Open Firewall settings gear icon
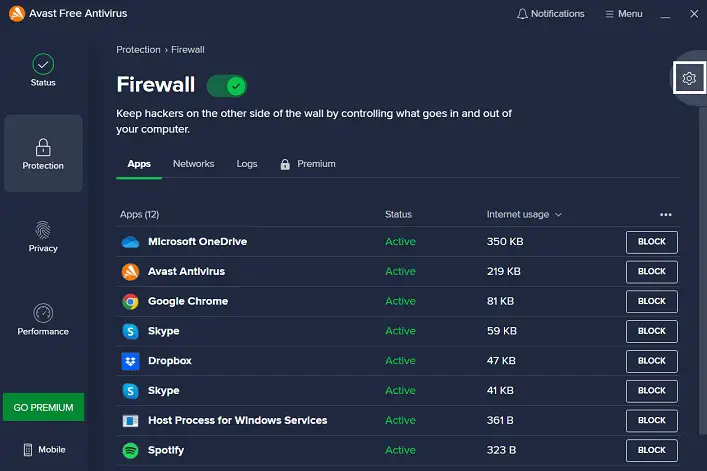 (x=689, y=78)
